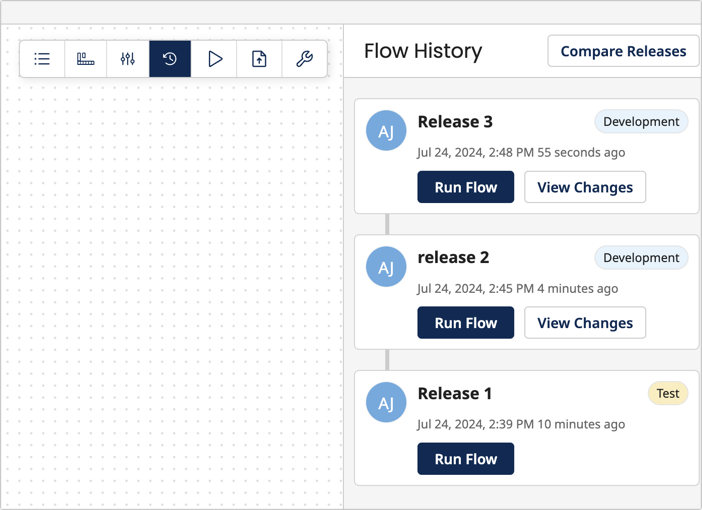The image size is (702, 510).
Task: View Changes for release 2
Action: 585,323
